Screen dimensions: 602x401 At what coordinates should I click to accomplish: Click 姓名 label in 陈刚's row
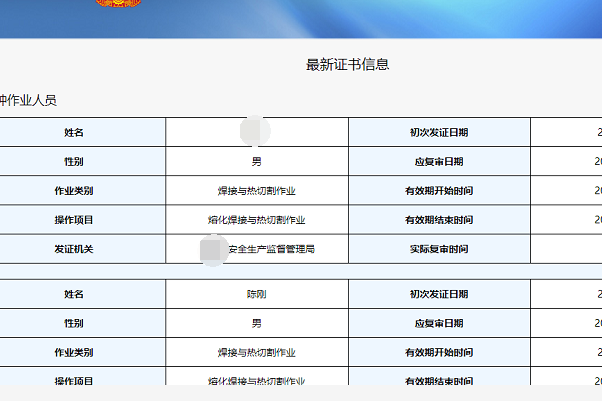coord(74,294)
